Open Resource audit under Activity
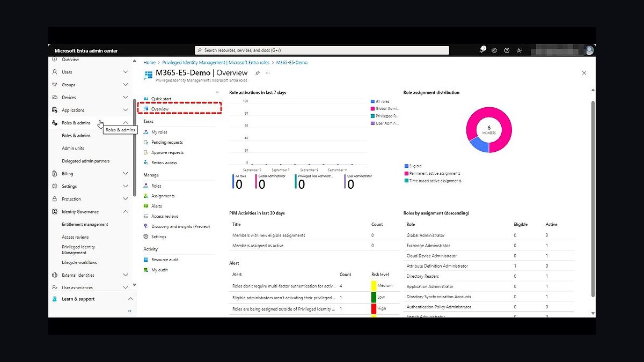644x362 pixels. pos(165,260)
